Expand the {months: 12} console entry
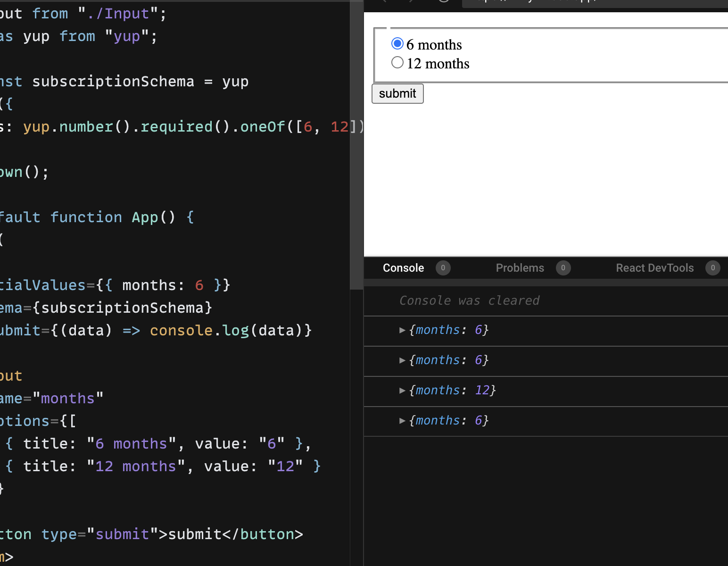The image size is (728, 566). [402, 391]
